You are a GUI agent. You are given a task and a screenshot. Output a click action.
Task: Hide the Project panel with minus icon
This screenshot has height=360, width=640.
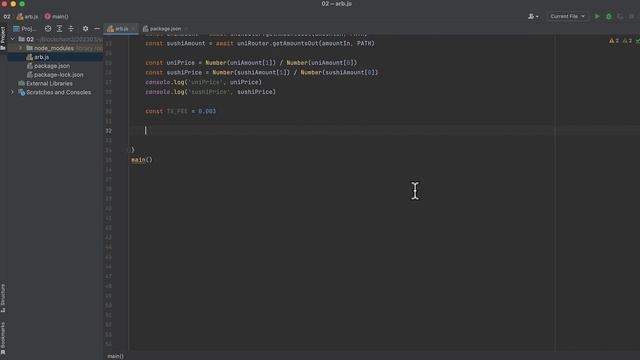click(x=97, y=29)
